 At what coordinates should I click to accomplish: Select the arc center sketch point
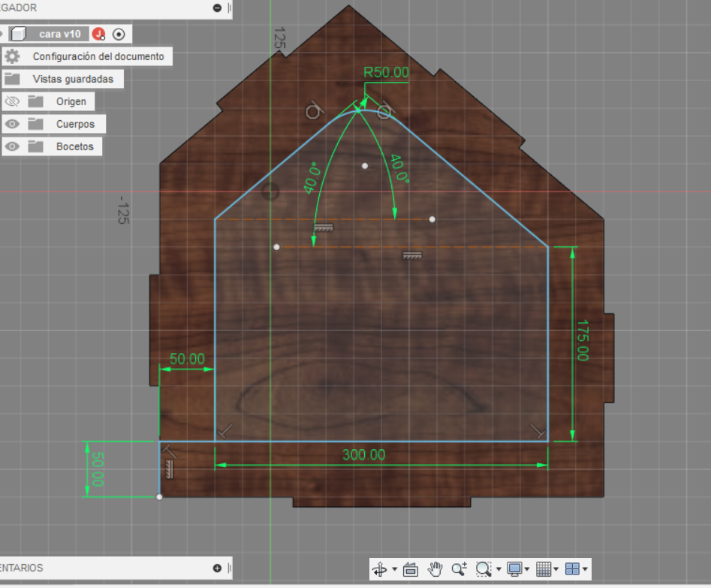pyautogui.click(x=365, y=166)
